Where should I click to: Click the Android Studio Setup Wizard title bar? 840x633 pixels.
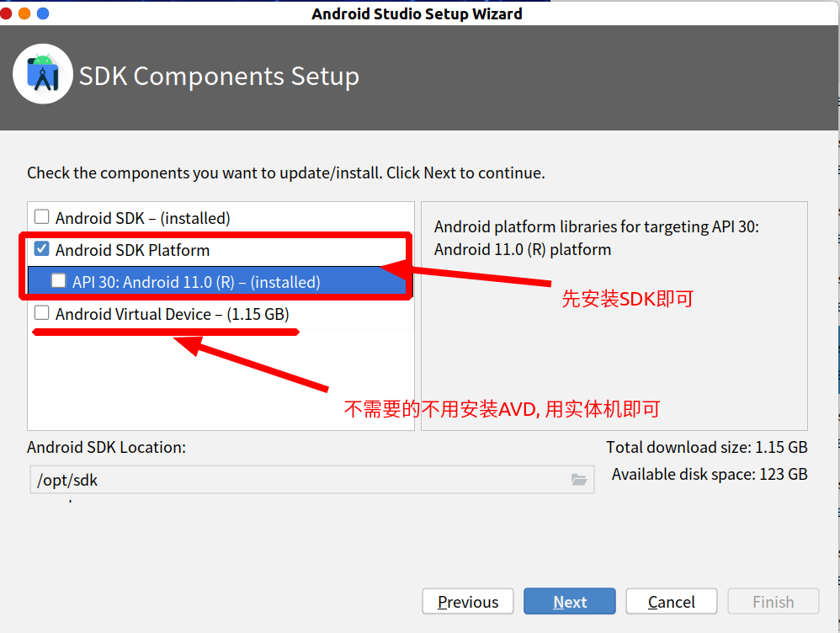click(417, 13)
